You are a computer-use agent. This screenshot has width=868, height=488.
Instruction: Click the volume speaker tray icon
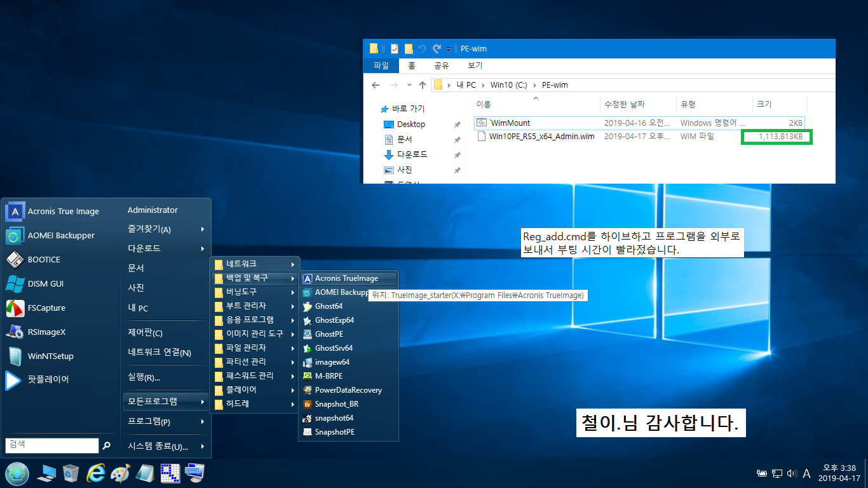tap(792, 473)
